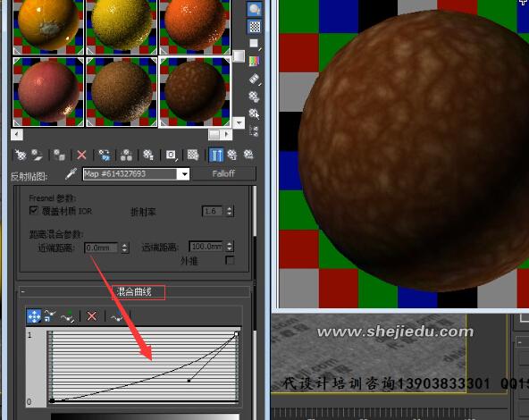This screenshot has height=420, width=529.
Task: Click the left arrow of sample slots scrollbar
Action: pos(16,135)
